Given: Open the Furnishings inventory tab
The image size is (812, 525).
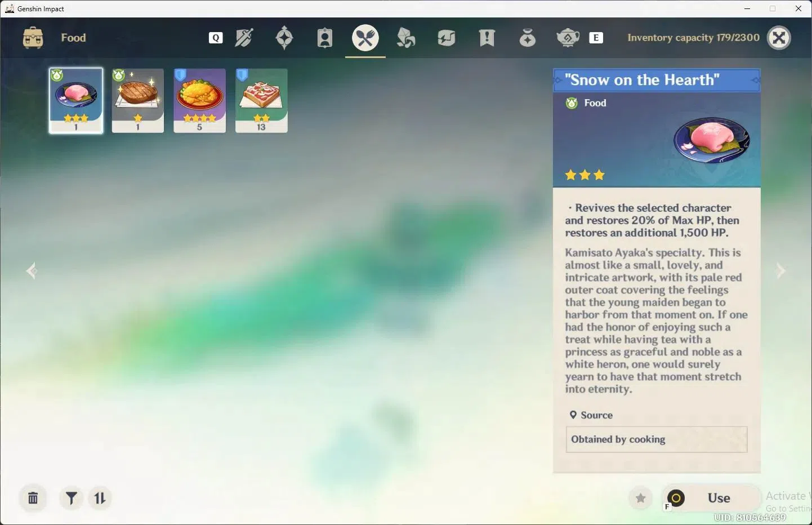Looking at the screenshot, I should click(x=568, y=38).
